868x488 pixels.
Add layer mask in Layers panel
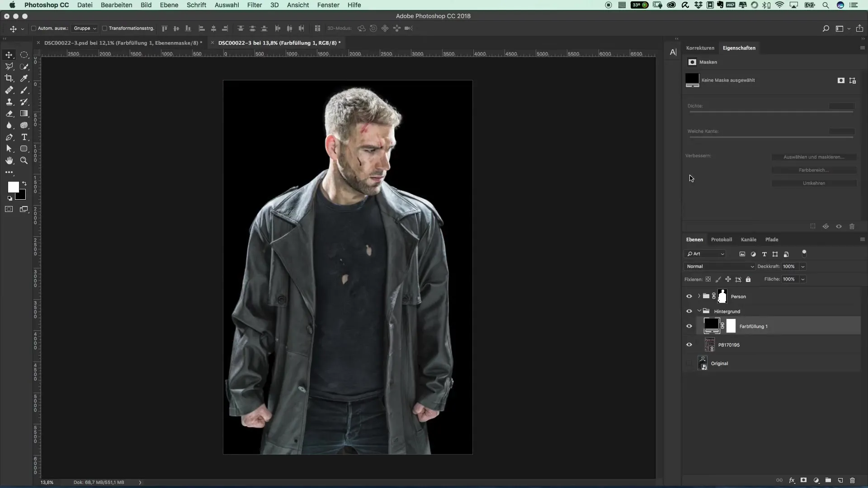804,480
